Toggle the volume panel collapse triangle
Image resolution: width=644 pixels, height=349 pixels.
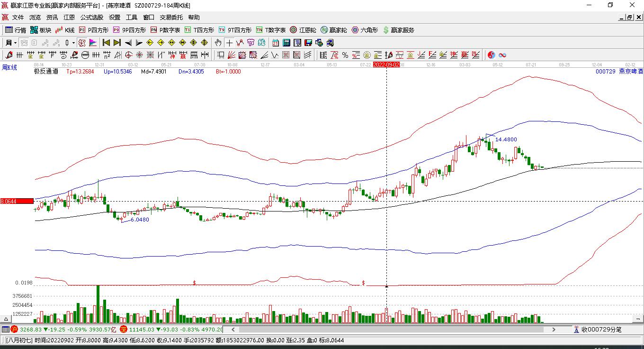tap(6, 319)
